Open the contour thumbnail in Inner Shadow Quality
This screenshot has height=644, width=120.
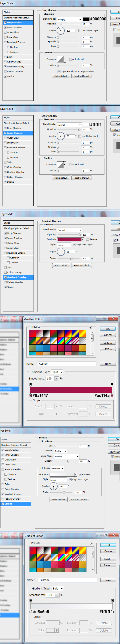[x=60, y=164]
